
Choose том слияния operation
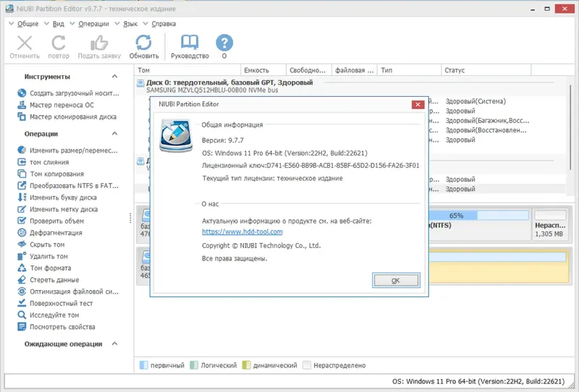pos(43,162)
